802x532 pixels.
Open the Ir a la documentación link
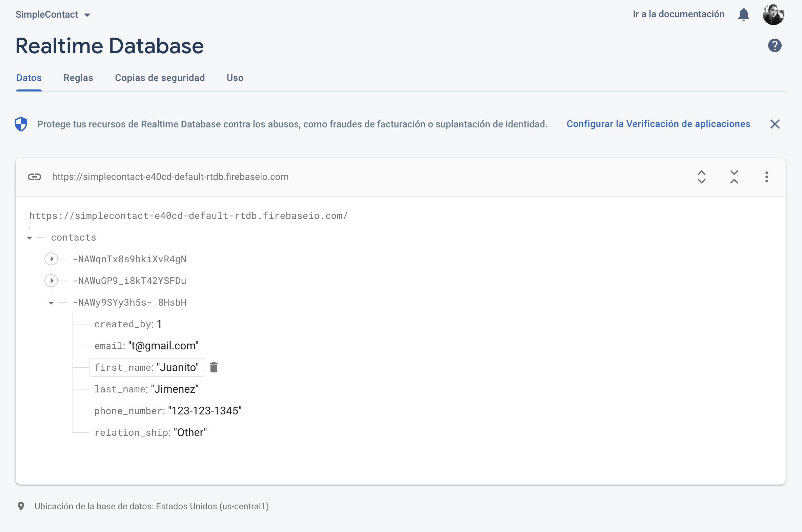[x=679, y=14]
